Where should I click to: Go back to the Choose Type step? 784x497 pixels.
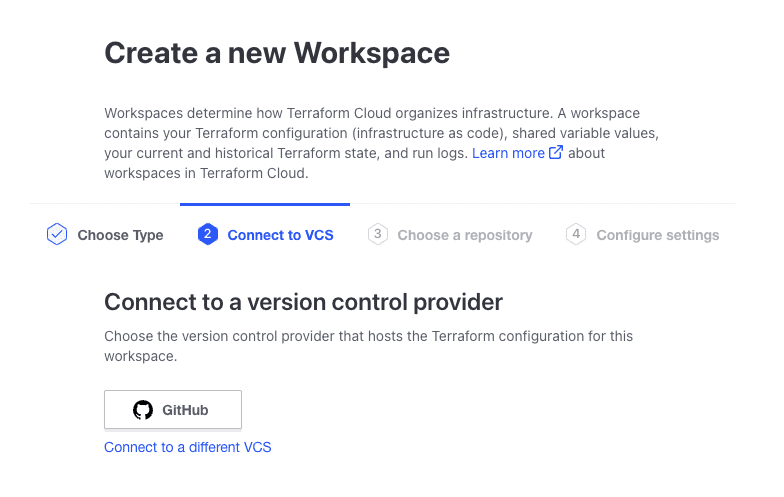pos(120,235)
